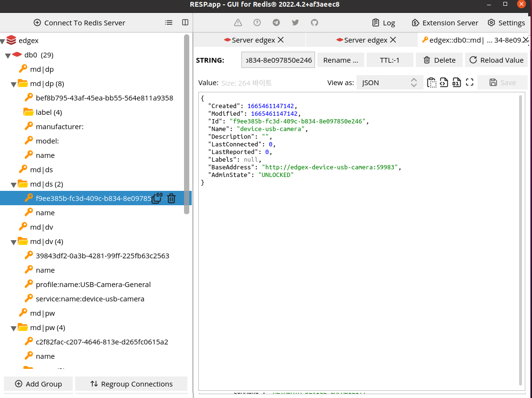Image resolution: width=532 pixels, height=398 pixels.
Task: Open the Telegram channel icon
Action: coord(276,22)
